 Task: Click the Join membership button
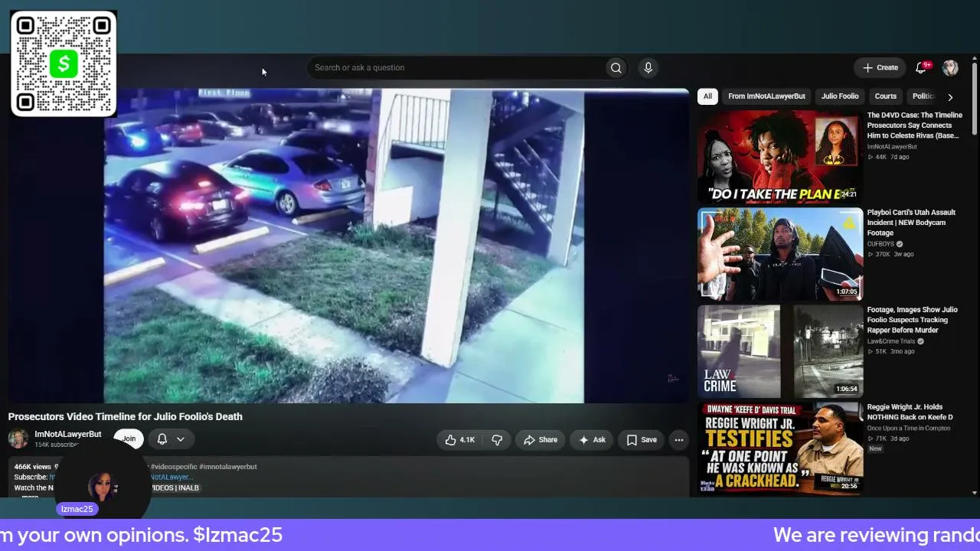coord(129,439)
